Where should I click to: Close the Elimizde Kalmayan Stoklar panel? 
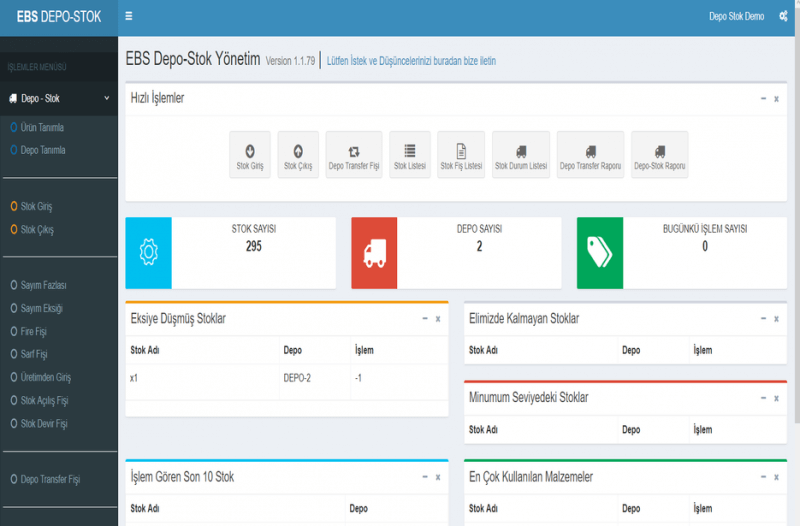776,319
